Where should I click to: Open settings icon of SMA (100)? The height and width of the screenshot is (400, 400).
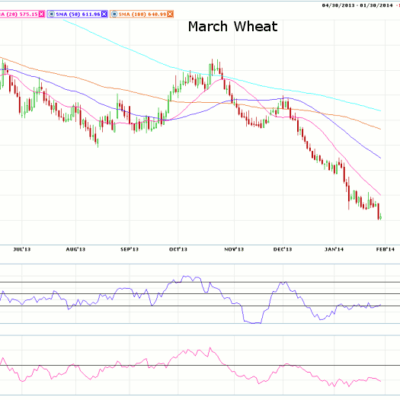point(114,14)
